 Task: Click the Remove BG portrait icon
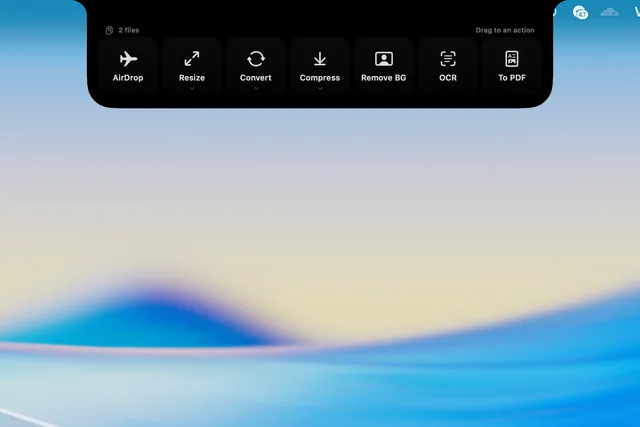[x=384, y=59]
